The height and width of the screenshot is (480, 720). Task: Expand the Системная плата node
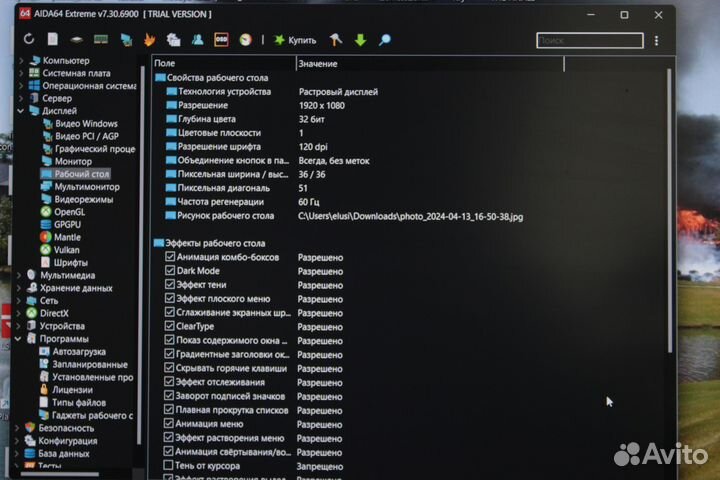click(21, 73)
